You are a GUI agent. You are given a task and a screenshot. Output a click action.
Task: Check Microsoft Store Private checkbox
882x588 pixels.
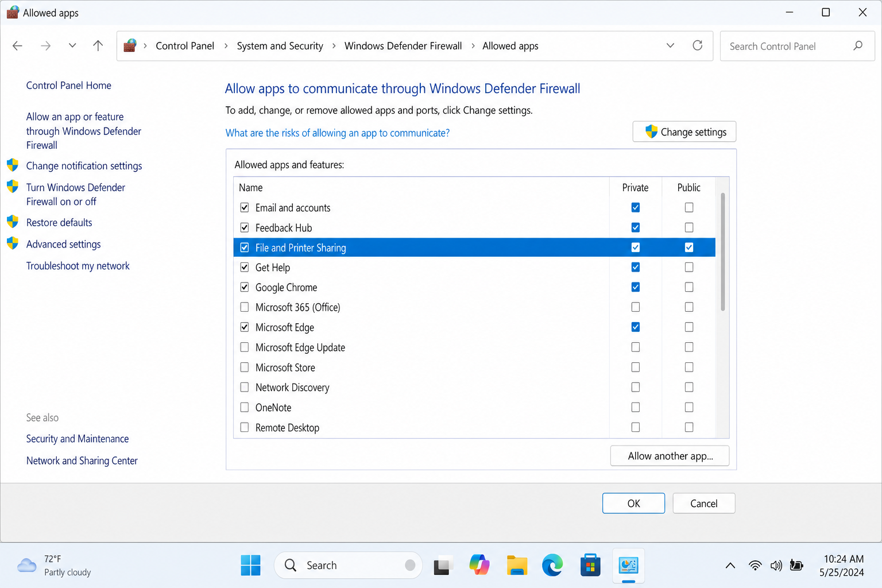636,367
